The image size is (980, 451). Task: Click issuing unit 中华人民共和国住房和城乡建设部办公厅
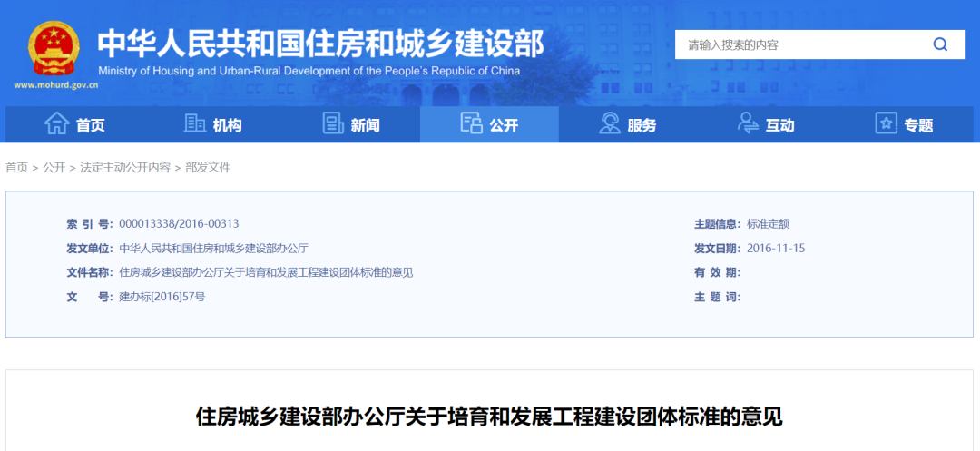tap(214, 248)
